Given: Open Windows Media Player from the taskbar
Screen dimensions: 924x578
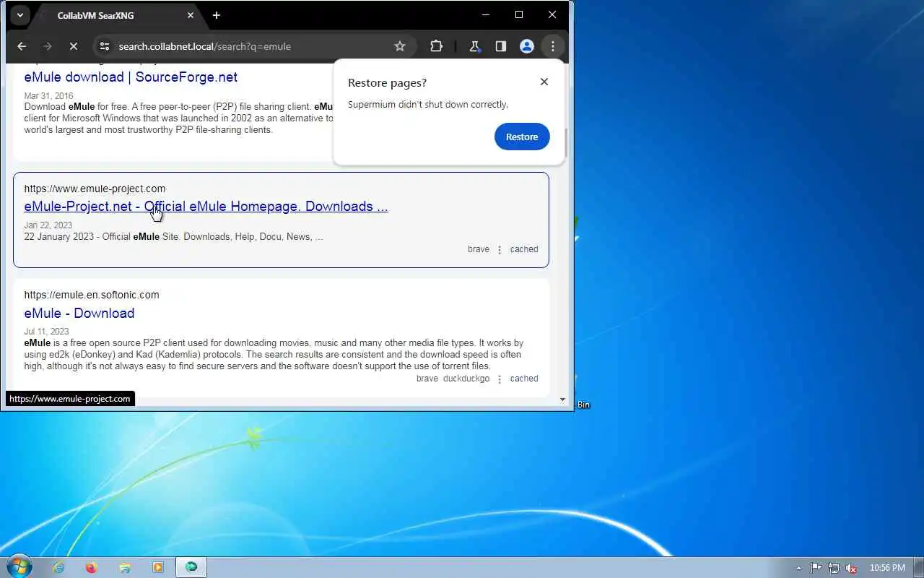Looking at the screenshot, I should [157, 567].
